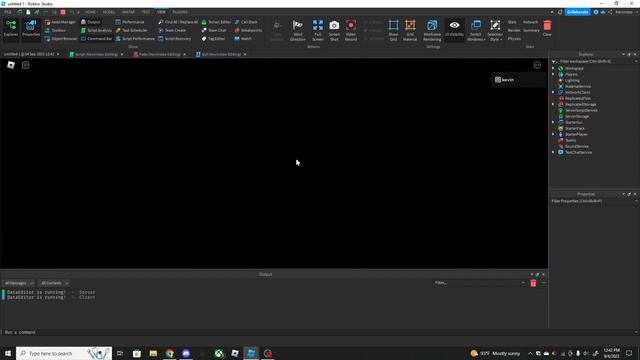Clear output with red trash icon
This screenshot has height=360, width=640.
[533, 283]
